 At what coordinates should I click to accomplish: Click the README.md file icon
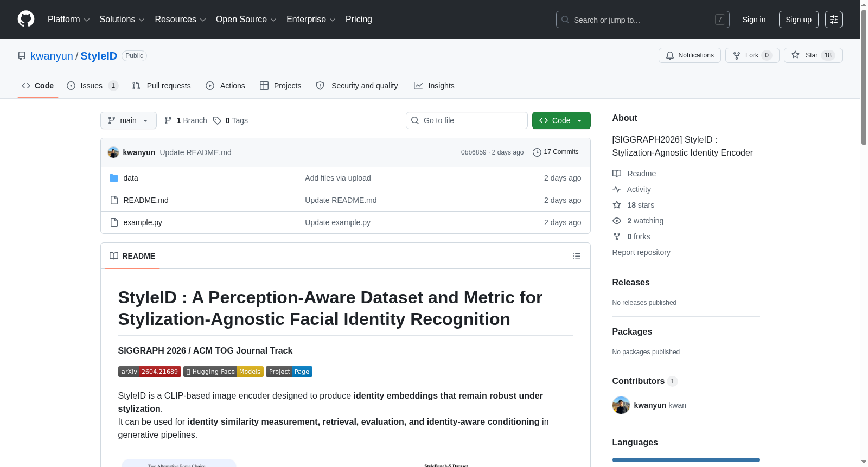tap(114, 200)
